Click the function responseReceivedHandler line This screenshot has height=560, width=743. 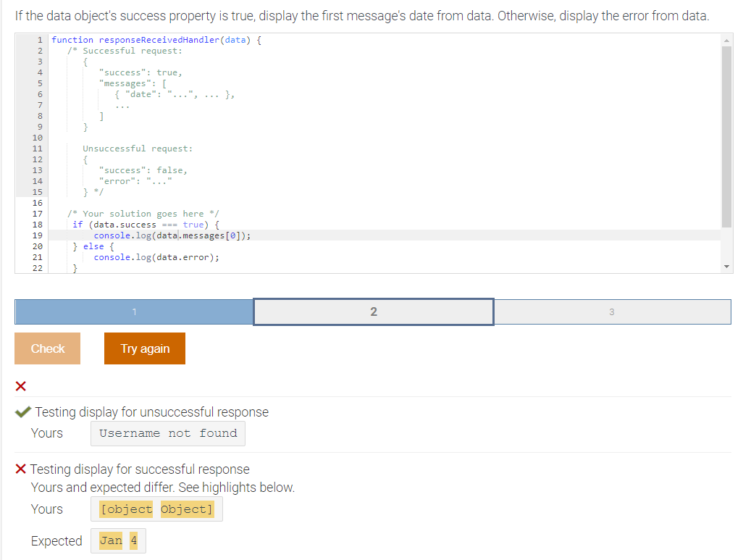[156, 41]
